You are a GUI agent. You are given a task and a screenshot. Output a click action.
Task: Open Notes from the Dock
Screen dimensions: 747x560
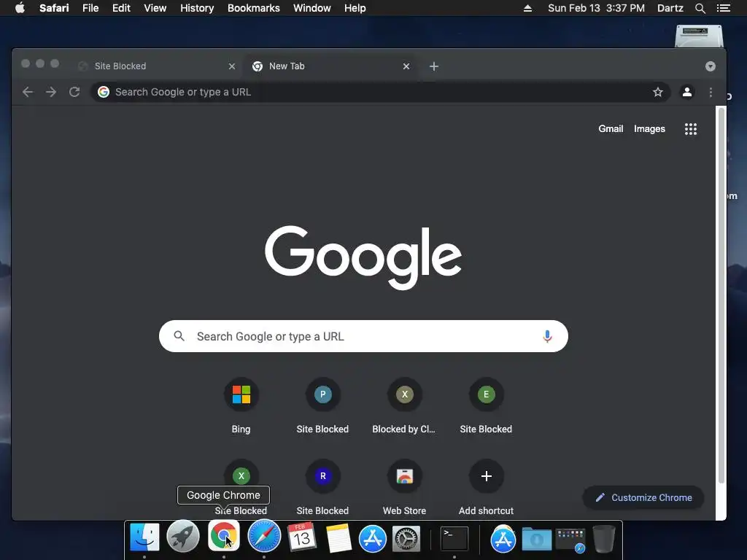338,537
